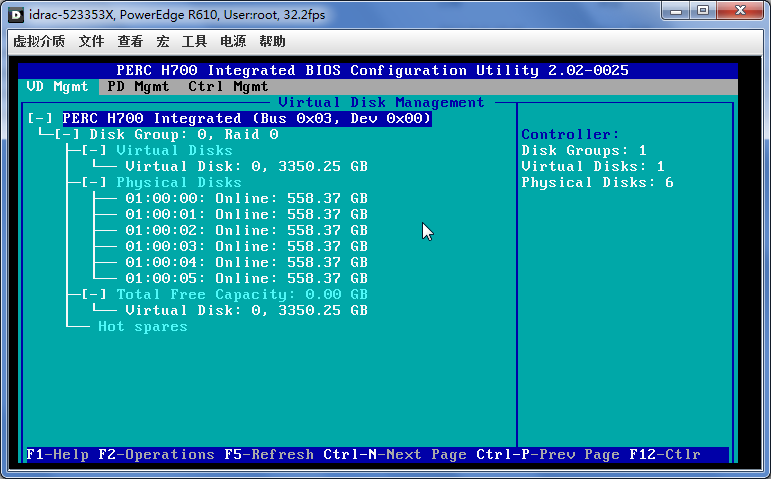Open the 帮助 menu
The width and height of the screenshot is (771, 479).
272,41
